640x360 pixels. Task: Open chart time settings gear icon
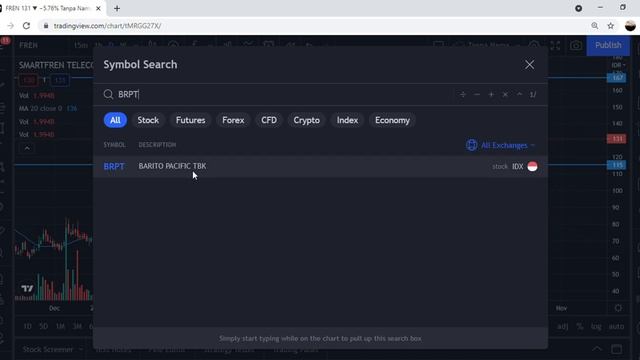[x=618, y=308]
